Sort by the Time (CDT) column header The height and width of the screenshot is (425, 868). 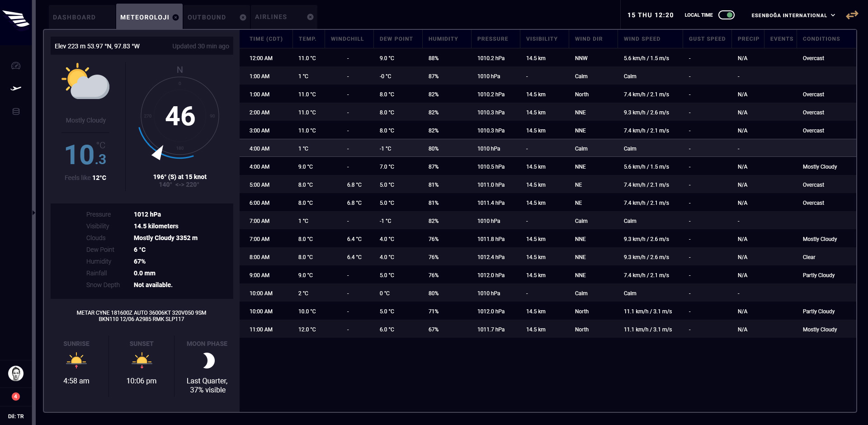[266, 39]
